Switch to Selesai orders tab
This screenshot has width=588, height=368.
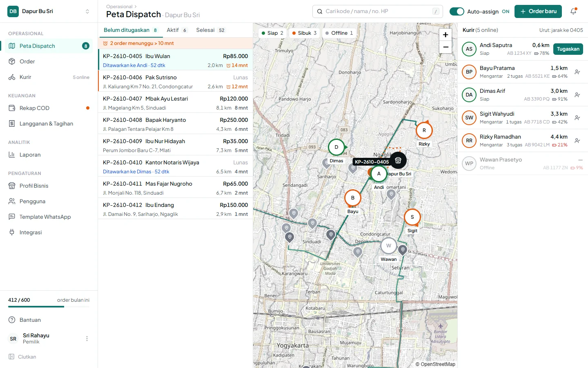[210, 30]
